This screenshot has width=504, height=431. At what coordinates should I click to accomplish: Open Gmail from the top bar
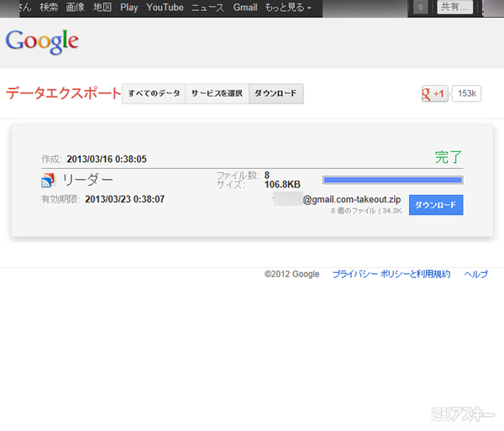[x=245, y=7]
